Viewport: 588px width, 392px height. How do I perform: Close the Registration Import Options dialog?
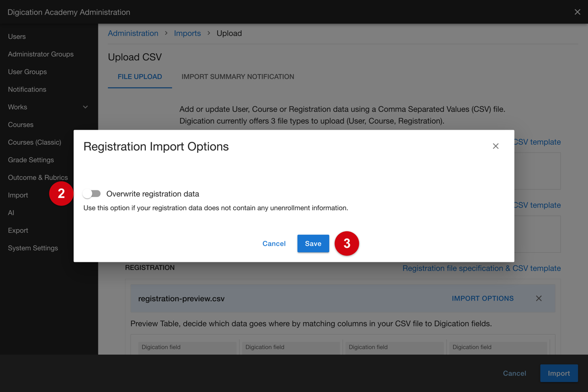click(x=496, y=146)
